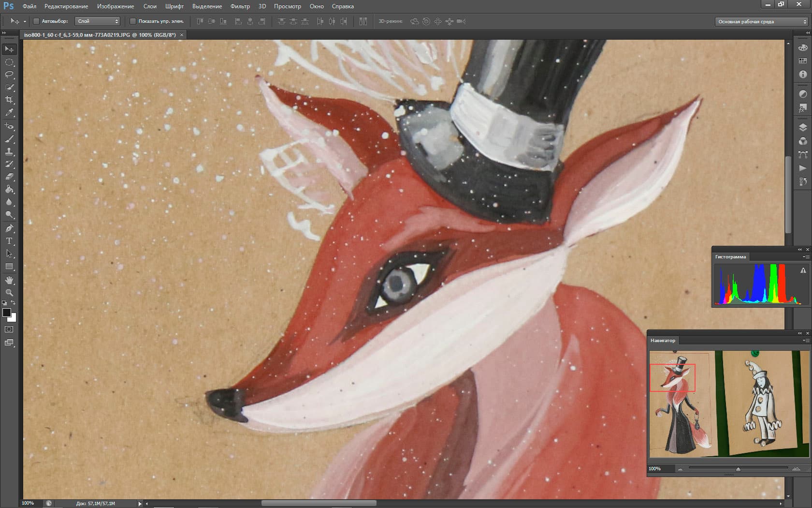Select the Horizontal Type tool
Image resolution: width=812 pixels, height=508 pixels.
tap(9, 241)
